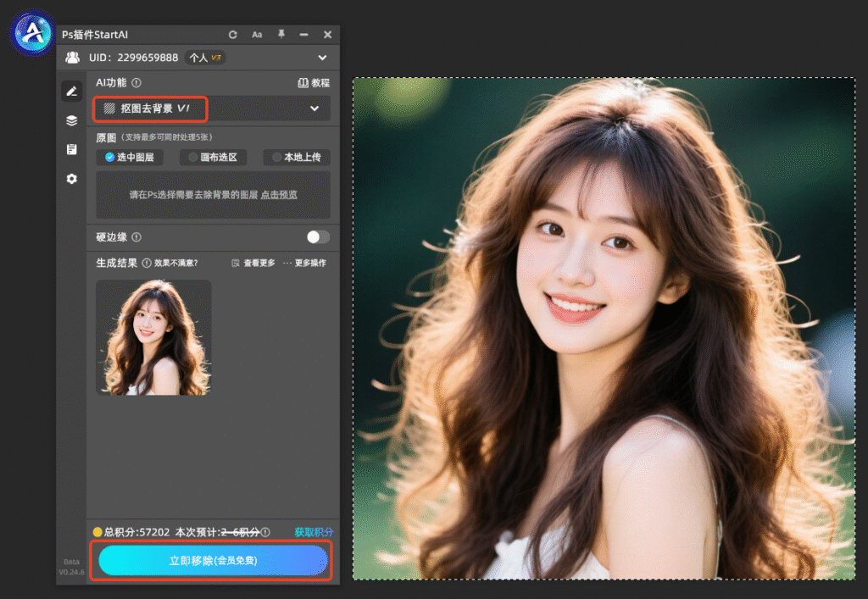This screenshot has height=599, width=868.
Task: Click the refresh icon in title bar
Action: click(x=233, y=35)
